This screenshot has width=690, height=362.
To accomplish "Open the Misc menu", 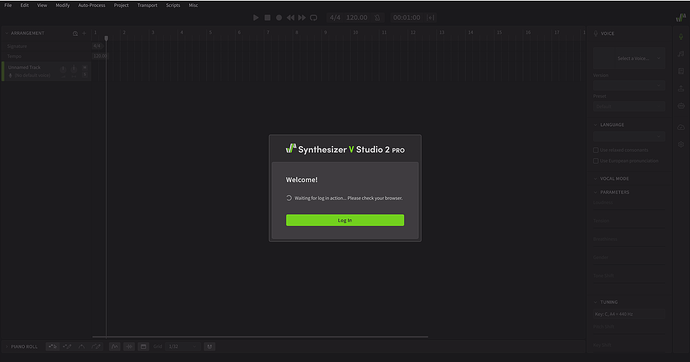I will (x=193, y=5).
